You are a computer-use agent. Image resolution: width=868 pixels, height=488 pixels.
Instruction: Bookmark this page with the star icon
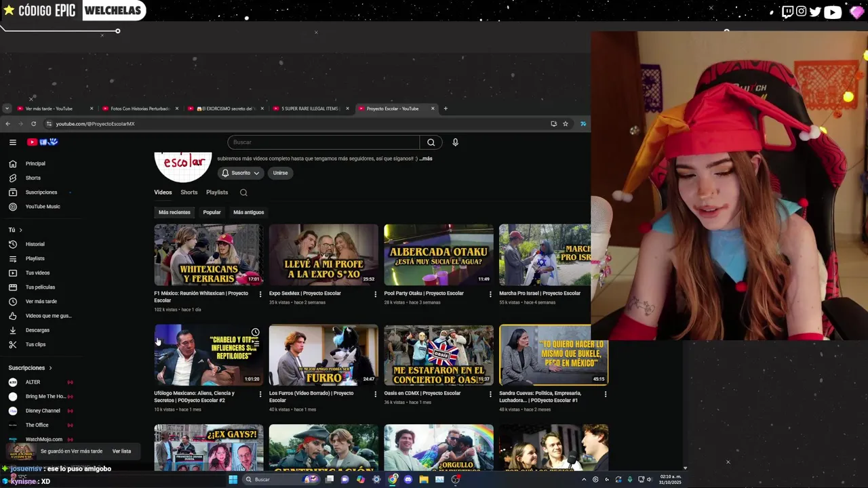pos(565,123)
